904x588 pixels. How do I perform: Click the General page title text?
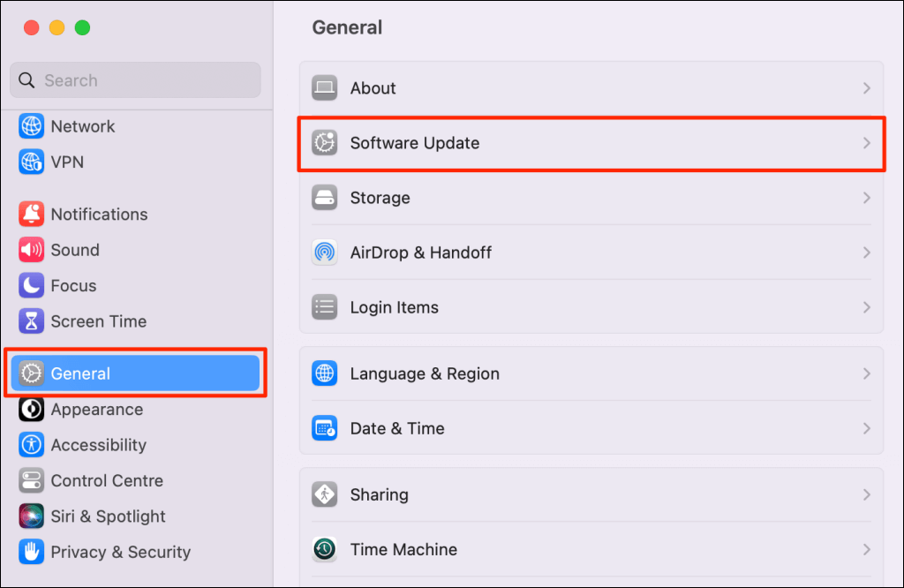click(347, 27)
